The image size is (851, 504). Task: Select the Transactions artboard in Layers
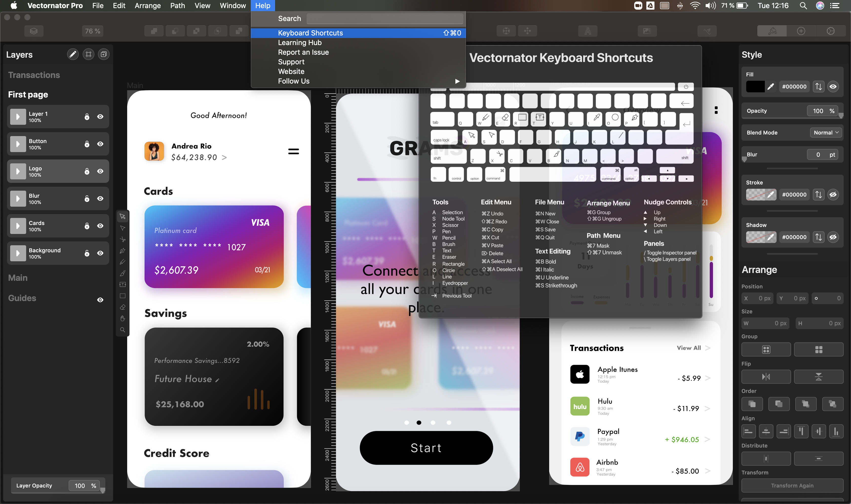pyautogui.click(x=34, y=75)
